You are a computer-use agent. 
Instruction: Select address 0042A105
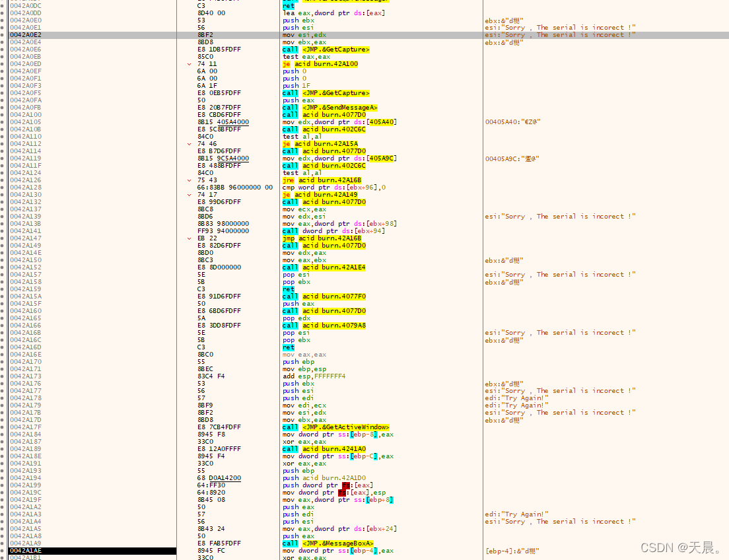point(26,122)
